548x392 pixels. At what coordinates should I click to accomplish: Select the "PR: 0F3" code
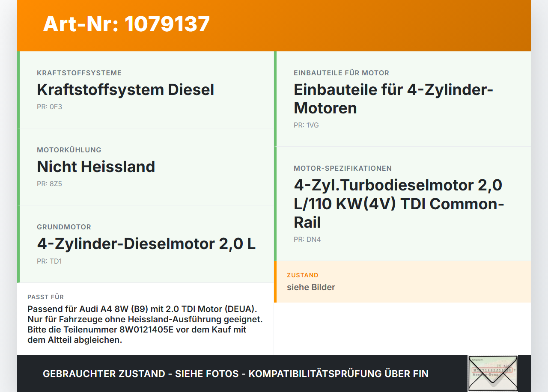[x=49, y=107]
